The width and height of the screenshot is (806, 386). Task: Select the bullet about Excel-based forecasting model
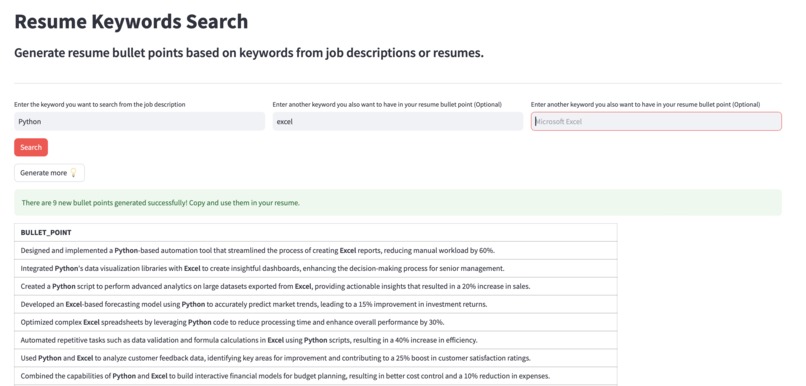click(x=316, y=305)
